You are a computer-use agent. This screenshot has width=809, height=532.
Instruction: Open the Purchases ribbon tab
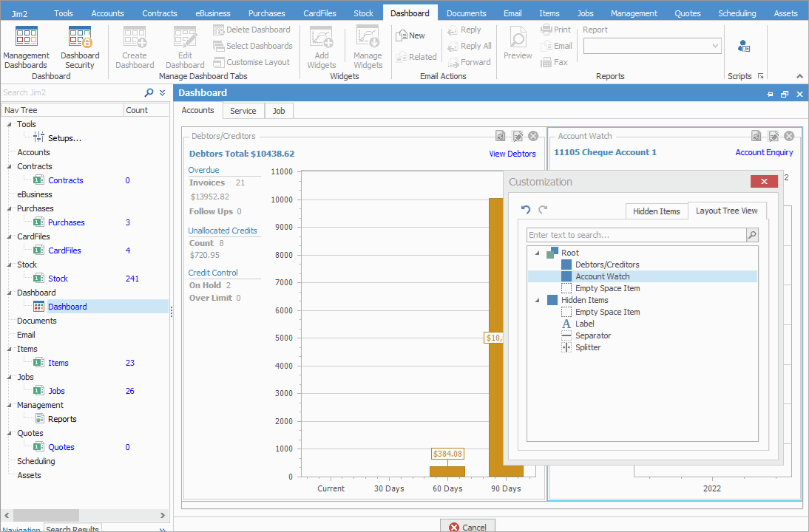266,13
